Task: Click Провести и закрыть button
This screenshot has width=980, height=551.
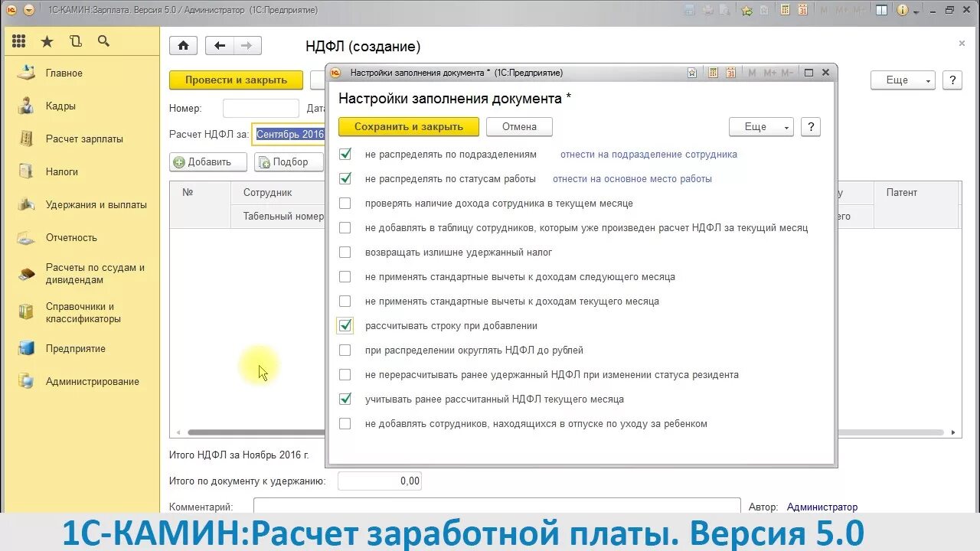Action: point(236,80)
